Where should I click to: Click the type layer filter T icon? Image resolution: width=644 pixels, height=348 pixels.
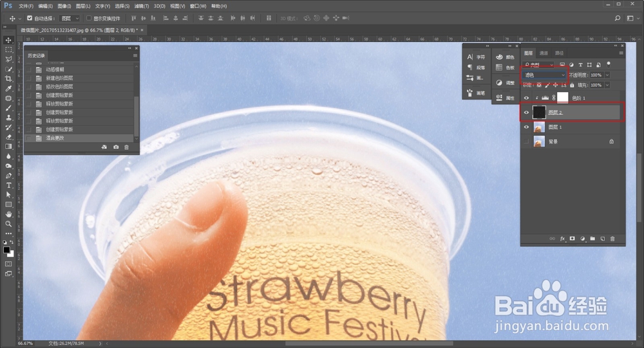point(580,65)
